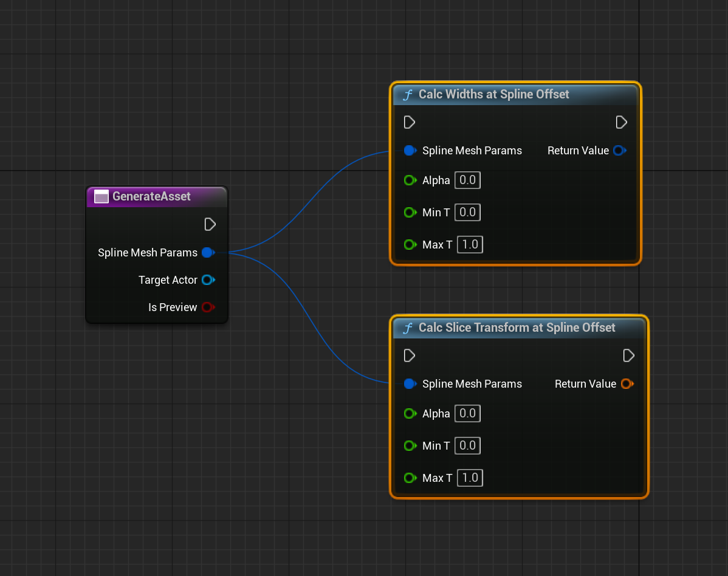Click Alpha input pin on Calc Slice Transform node
This screenshot has height=576, width=728.
click(410, 414)
